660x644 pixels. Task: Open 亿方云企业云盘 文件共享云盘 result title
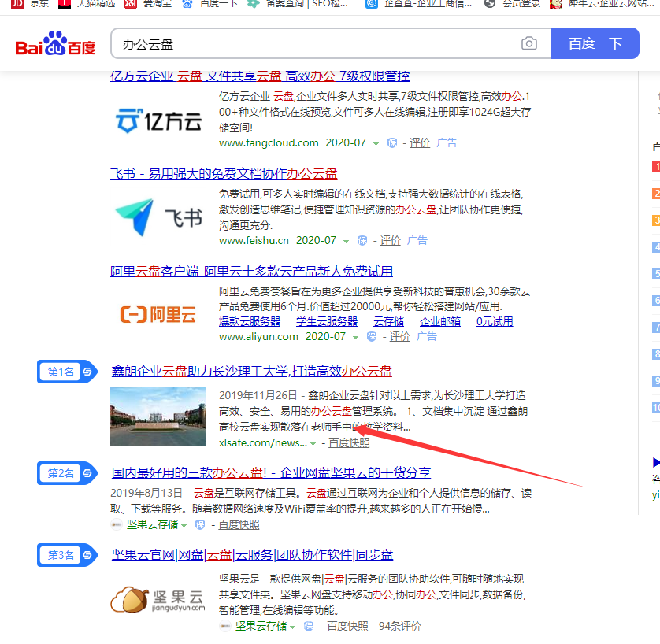[260, 76]
